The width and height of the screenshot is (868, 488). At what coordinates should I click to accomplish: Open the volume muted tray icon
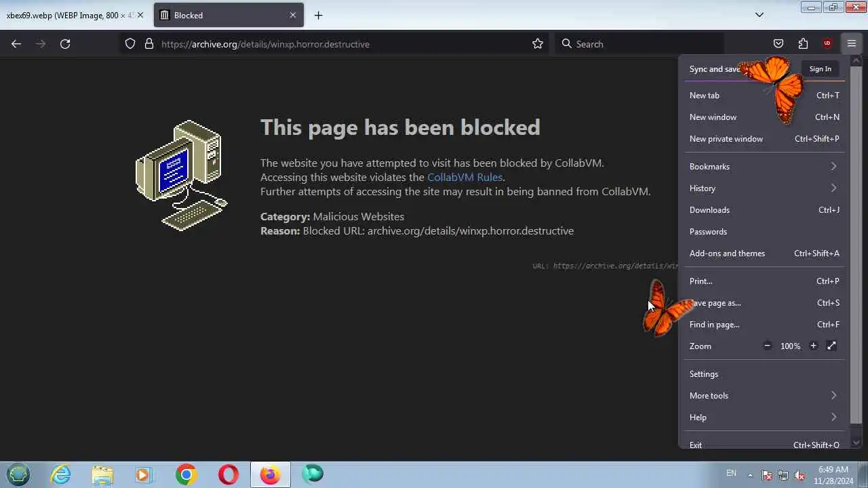tap(800, 475)
